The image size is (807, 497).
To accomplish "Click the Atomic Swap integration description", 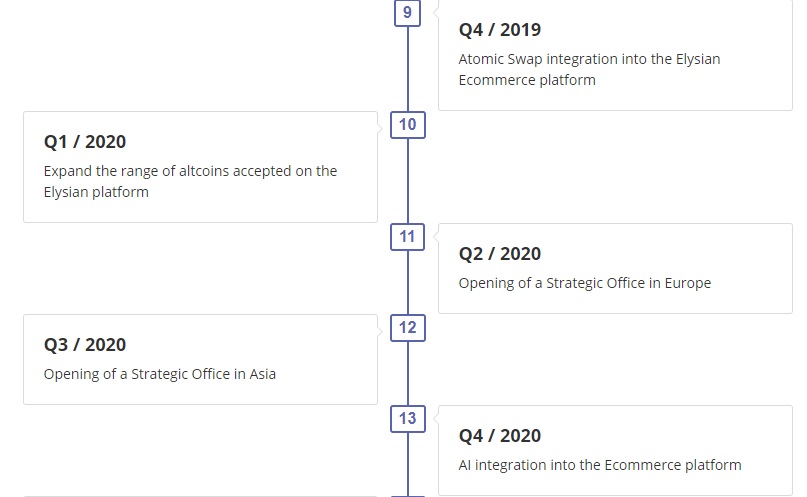I will (589, 69).
